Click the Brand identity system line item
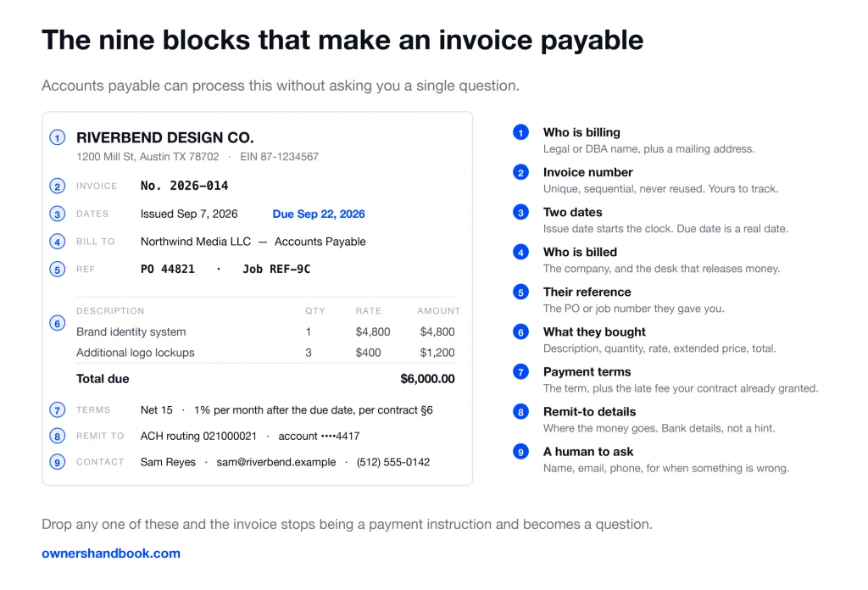Viewport: 868px width, 590px height. [x=131, y=332]
